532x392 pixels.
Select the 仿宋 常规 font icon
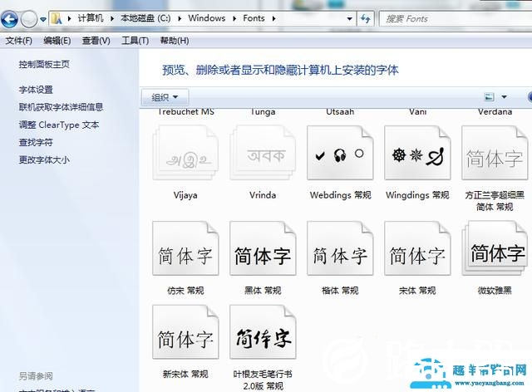click(x=185, y=248)
